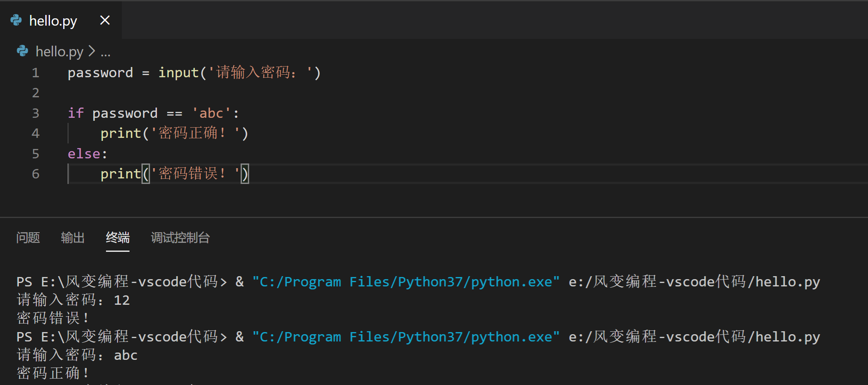The width and height of the screenshot is (868, 385).
Task: Open the 调试控制台 panel tab
Action: (180, 238)
